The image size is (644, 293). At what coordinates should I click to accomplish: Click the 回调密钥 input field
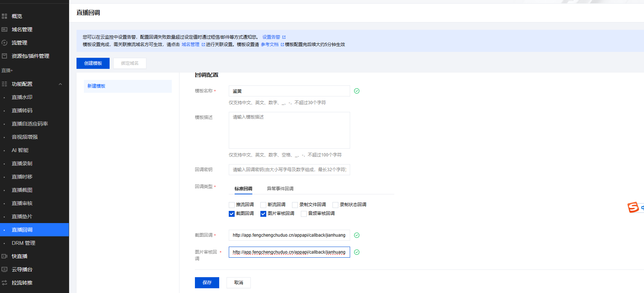coord(289,170)
